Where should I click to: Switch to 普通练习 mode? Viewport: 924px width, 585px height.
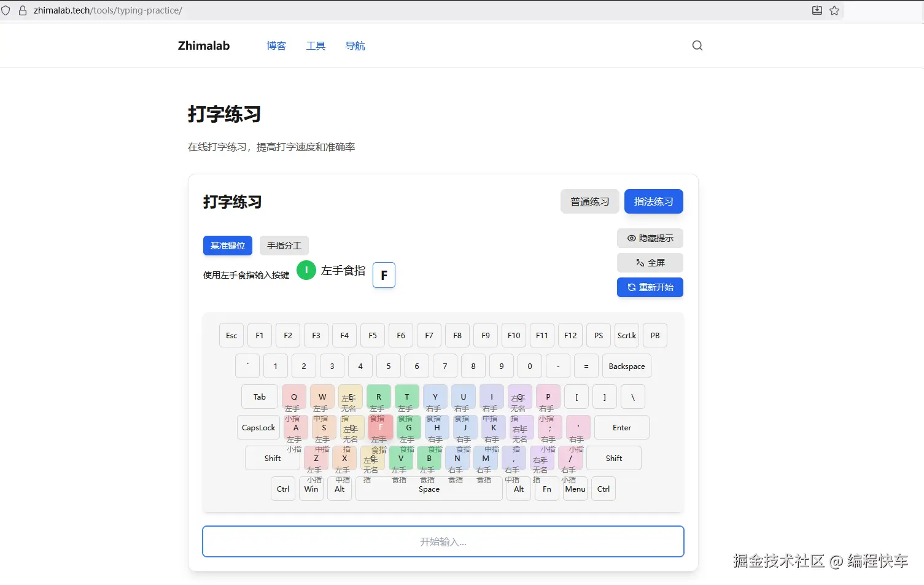click(589, 201)
